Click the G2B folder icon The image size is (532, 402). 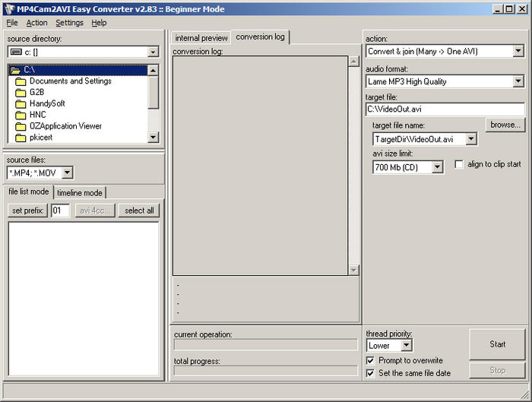[21, 93]
